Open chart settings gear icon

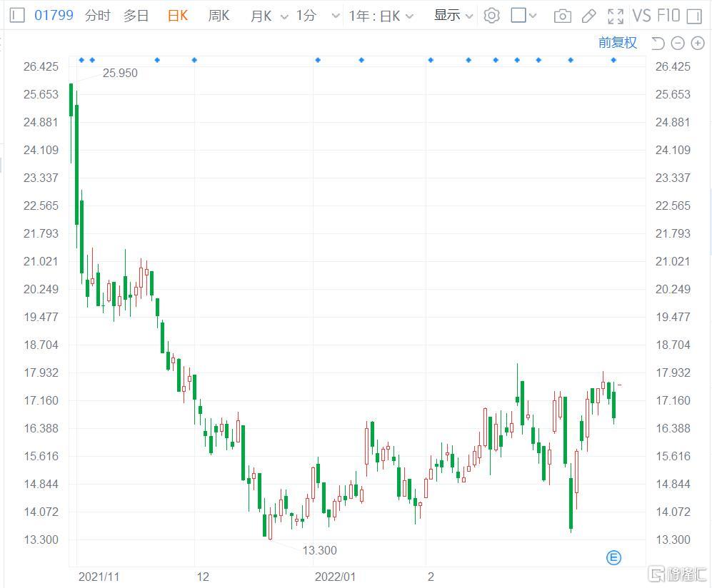coord(491,15)
